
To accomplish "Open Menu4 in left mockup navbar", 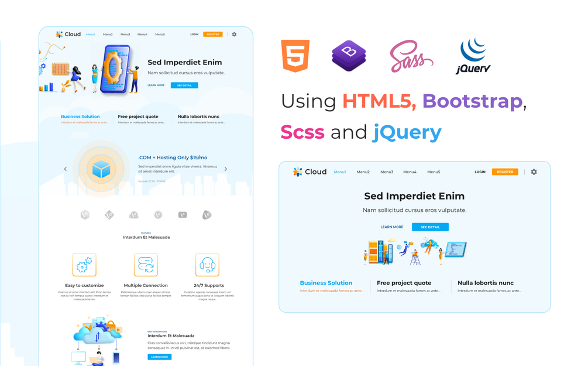I will 143,35.
